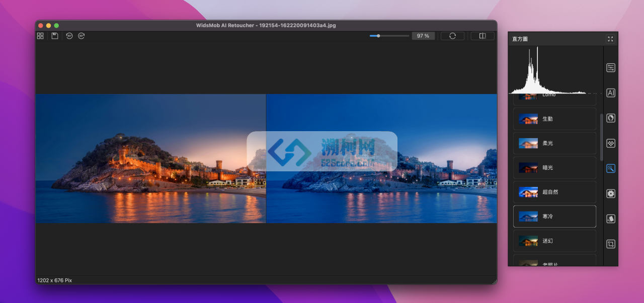This screenshot has height=303, width=644.
Task: Open the adjustment sliders panel icon
Action: click(611, 68)
